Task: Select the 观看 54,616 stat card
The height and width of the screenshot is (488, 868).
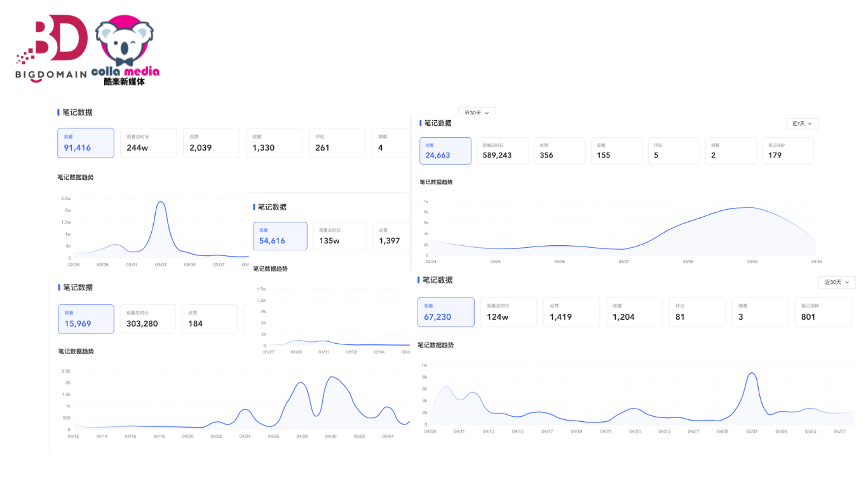Action: point(280,236)
